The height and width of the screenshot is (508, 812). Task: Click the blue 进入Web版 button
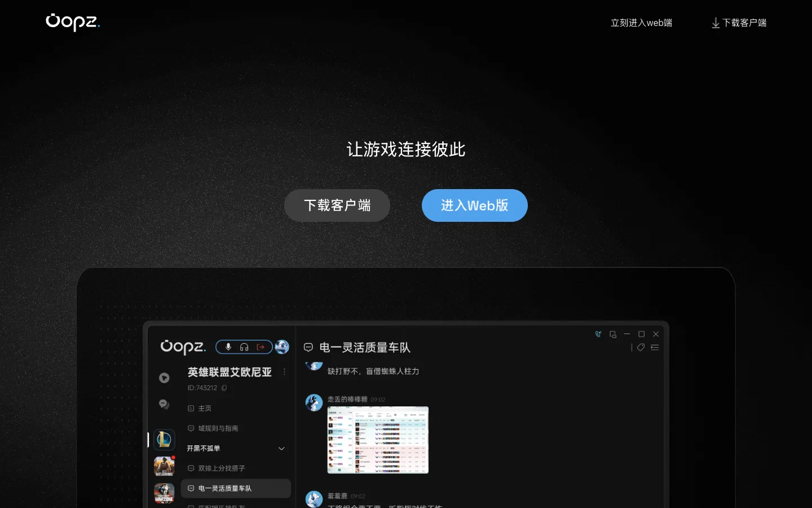tap(475, 205)
